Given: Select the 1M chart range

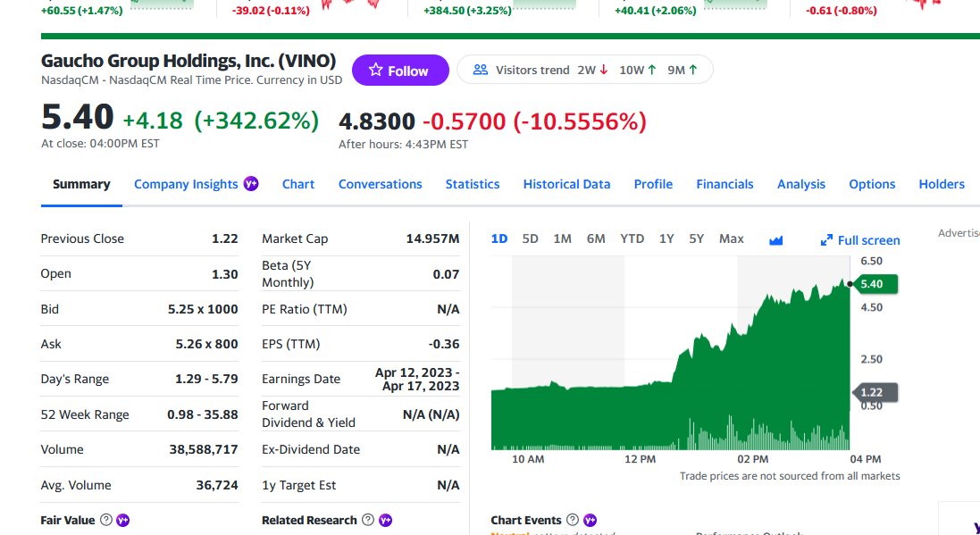Looking at the screenshot, I should (563, 238).
